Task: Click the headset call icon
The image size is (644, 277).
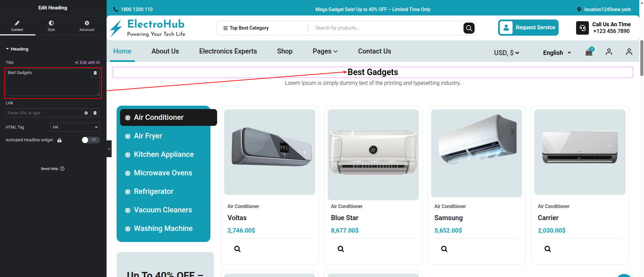Action: pos(582,28)
